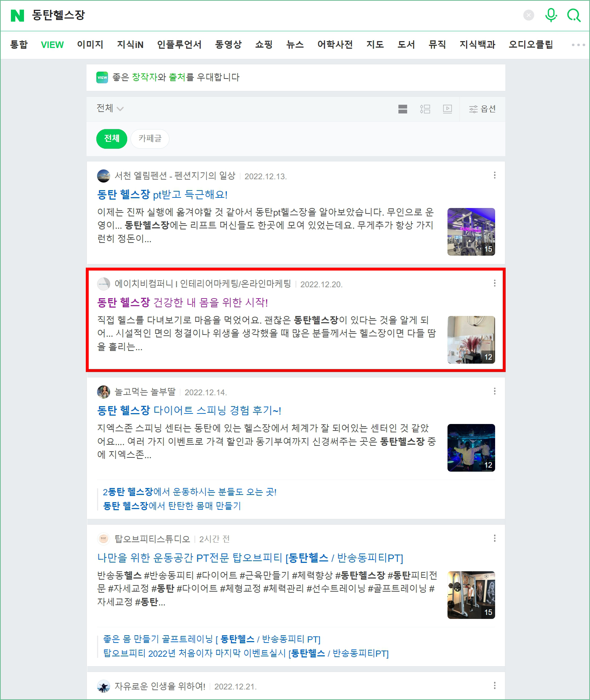Open the 옵션 filter settings
Viewport: 590px width, 700px height.
[482, 109]
